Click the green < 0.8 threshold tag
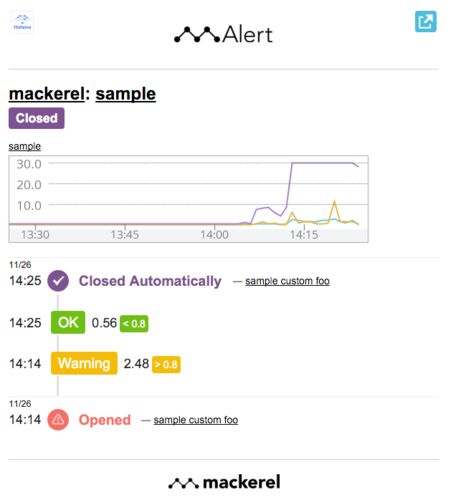 (134, 323)
